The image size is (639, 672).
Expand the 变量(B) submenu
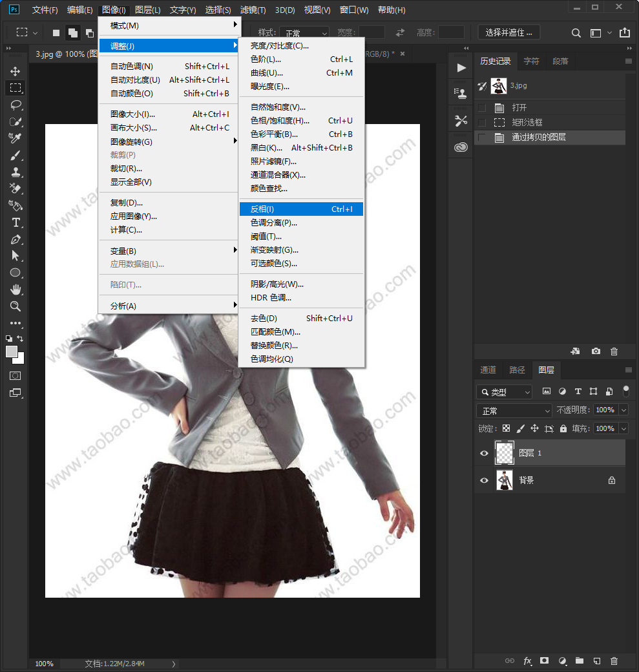pos(170,251)
